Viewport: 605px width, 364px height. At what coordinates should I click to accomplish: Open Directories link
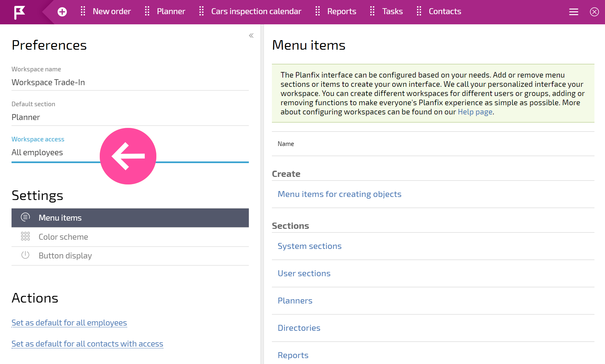click(299, 328)
